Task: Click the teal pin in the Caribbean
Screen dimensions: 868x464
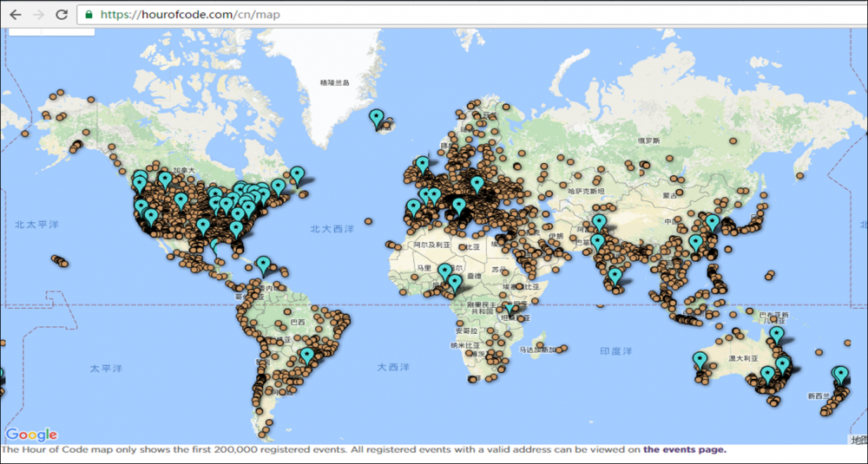Action: pyautogui.click(x=264, y=266)
